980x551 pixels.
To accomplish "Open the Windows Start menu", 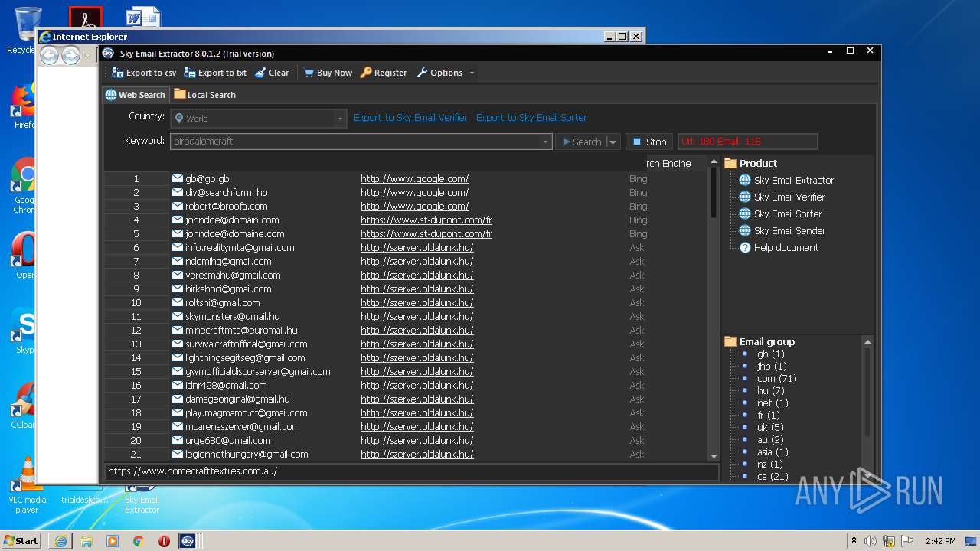I will (21, 540).
